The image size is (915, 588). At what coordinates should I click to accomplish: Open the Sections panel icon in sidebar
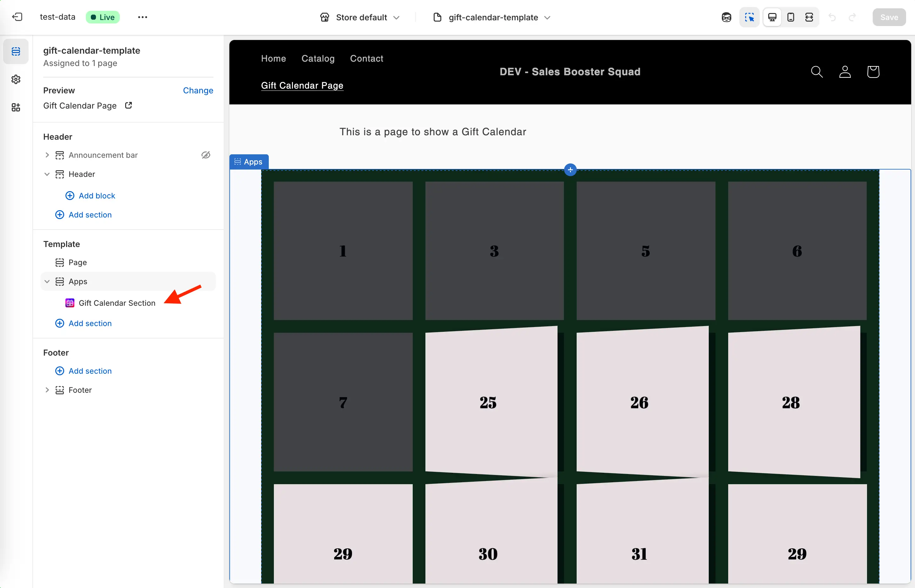tap(16, 51)
